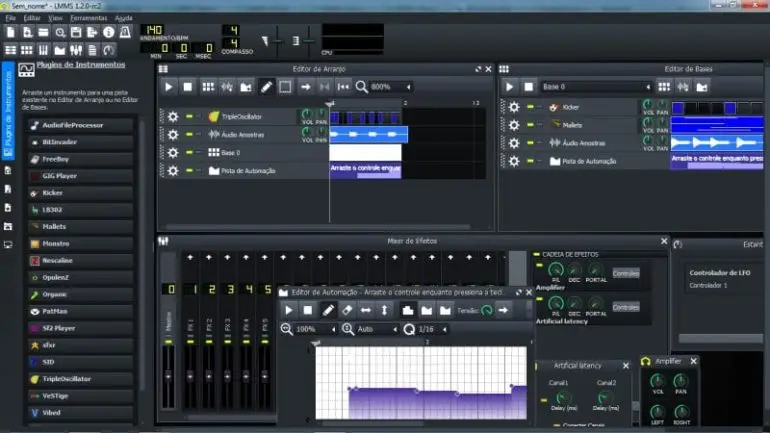Open the Ajuda menu
Image resolution: width=770 pixels, height=433 pixels.
(123, 18)
